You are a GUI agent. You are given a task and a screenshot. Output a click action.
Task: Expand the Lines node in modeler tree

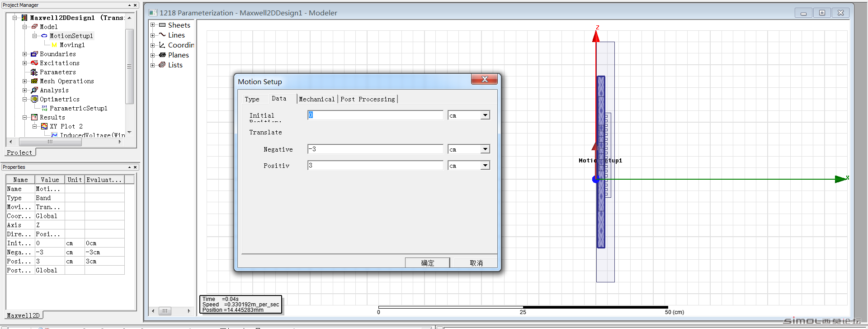pyautogui.click(x=153, y=35)
